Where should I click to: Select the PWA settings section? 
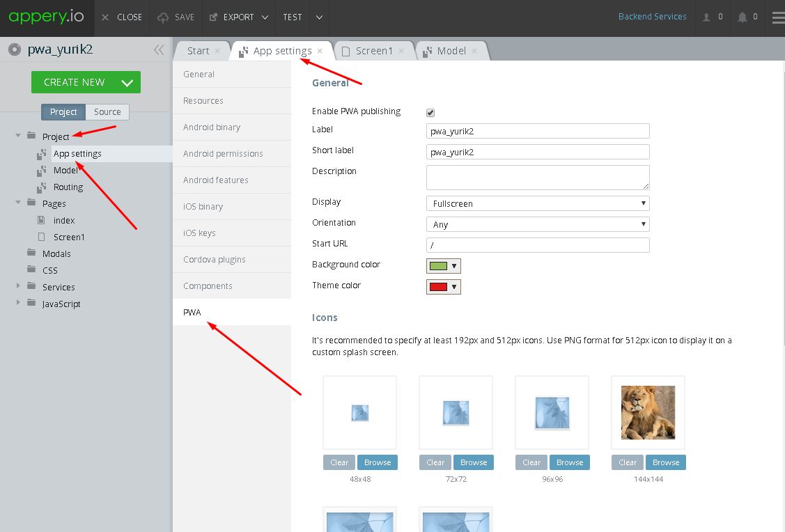pyautogui.click(x=232, y=312)
